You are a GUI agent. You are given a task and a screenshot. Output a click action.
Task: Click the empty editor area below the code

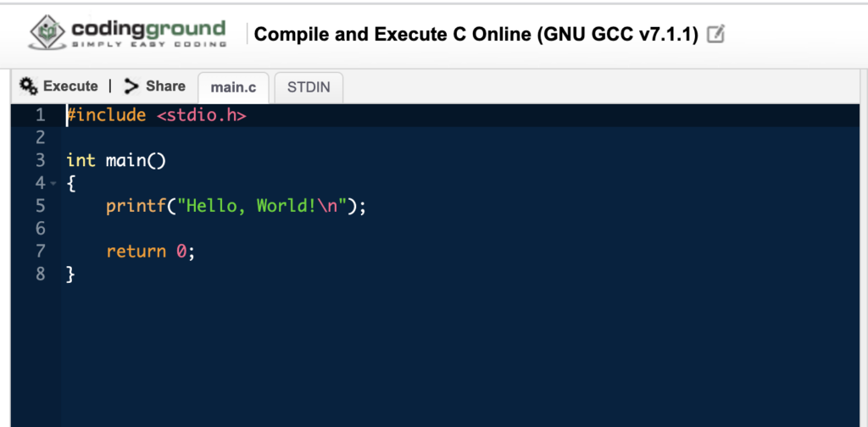[424, 356]
